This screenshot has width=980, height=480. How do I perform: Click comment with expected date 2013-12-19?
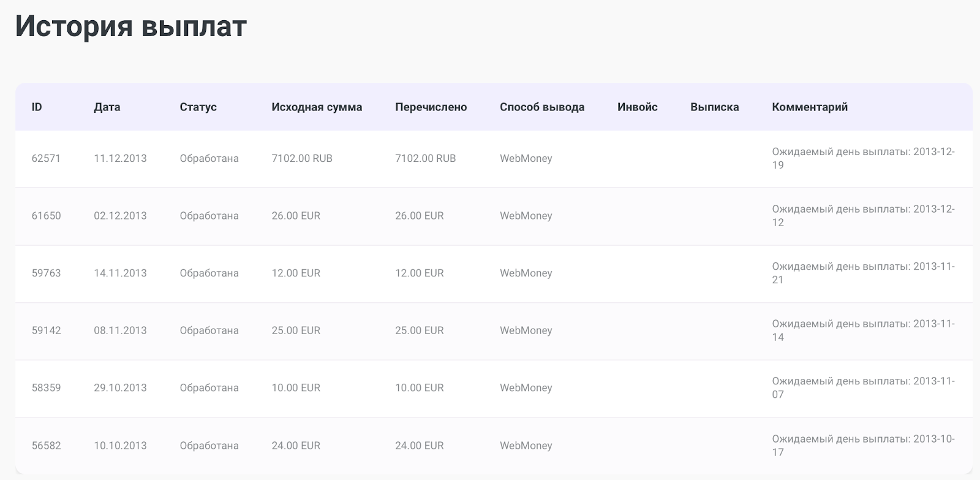pos(864,158)
